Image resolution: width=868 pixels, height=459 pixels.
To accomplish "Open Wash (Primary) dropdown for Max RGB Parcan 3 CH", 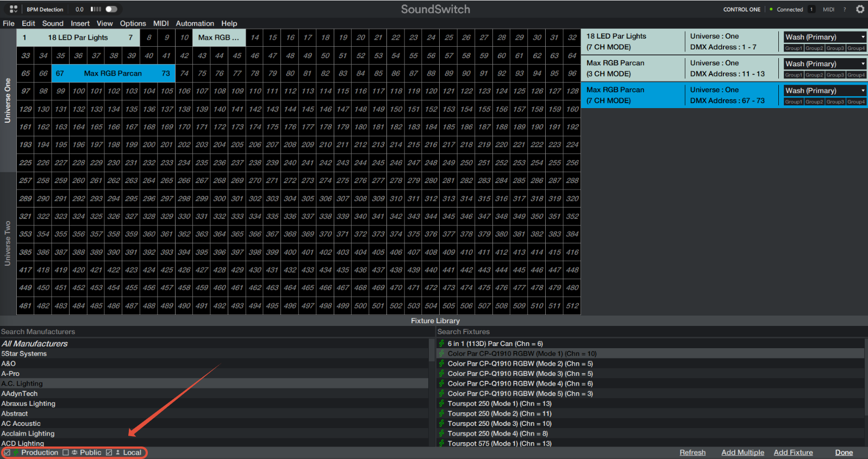I will [825, 64].
